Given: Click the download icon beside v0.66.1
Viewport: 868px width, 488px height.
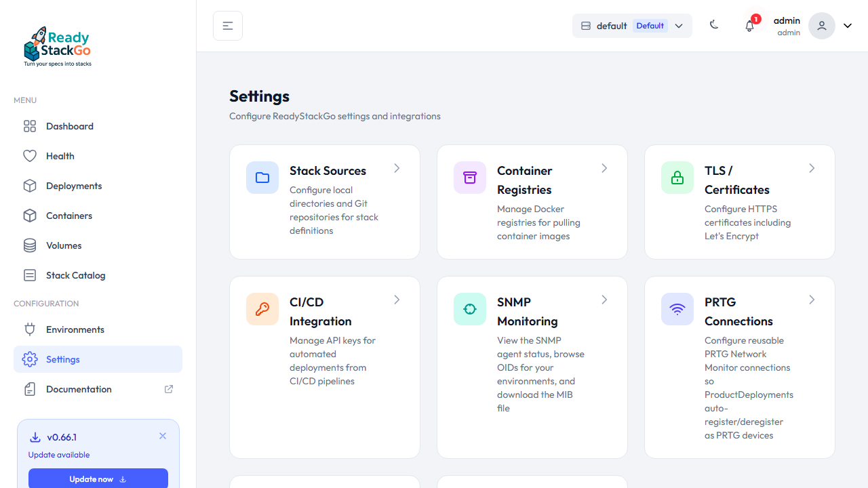Looking at the screenshot, I should point(35,437).
